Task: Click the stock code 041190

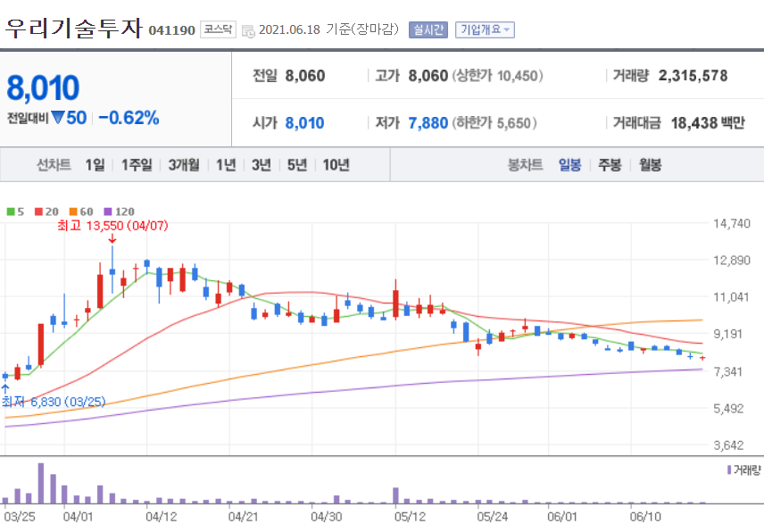Action: pos(171,30)
